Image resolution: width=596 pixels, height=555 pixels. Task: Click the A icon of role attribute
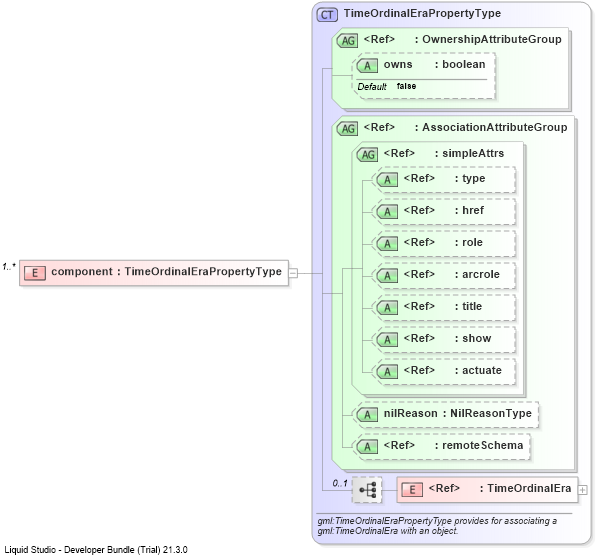[387, 244]
